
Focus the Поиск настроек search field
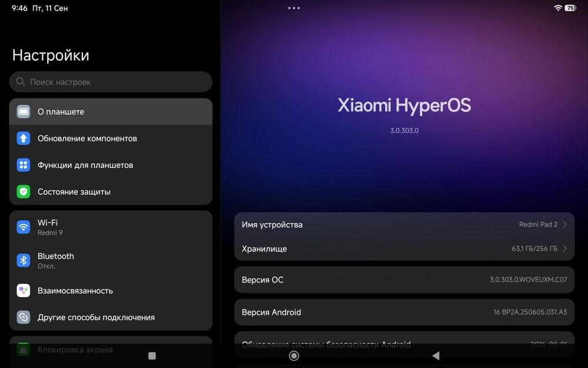(111, 81)
